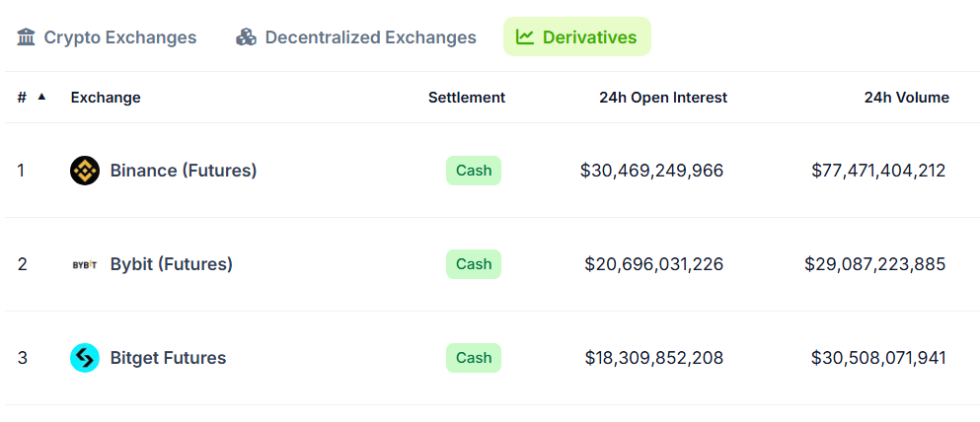Sort table by 24h Open Interest

[663, 98]
